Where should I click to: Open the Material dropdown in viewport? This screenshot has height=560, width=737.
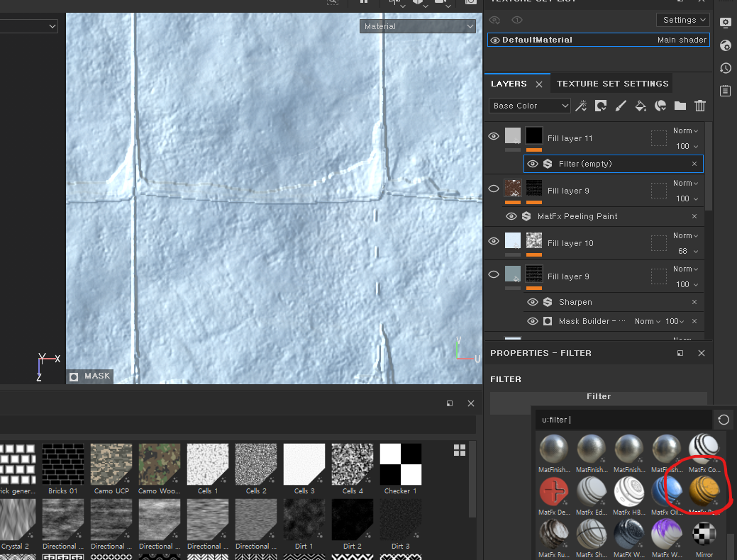tap(418, 26)
